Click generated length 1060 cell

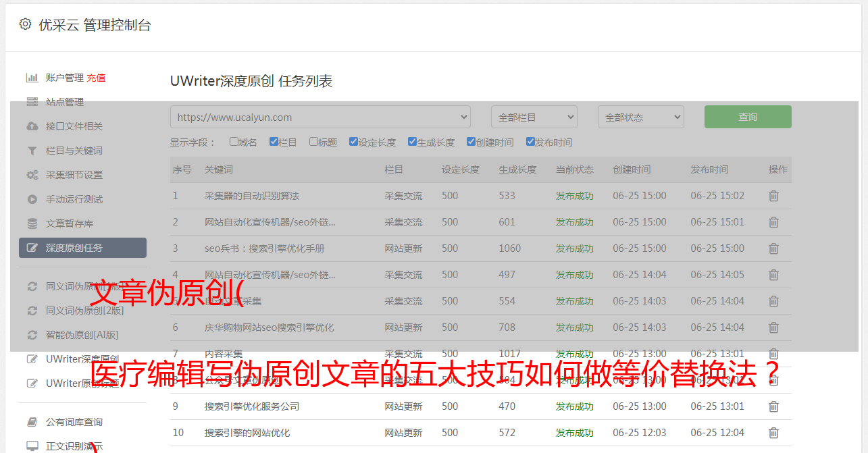tap(510, 248)
